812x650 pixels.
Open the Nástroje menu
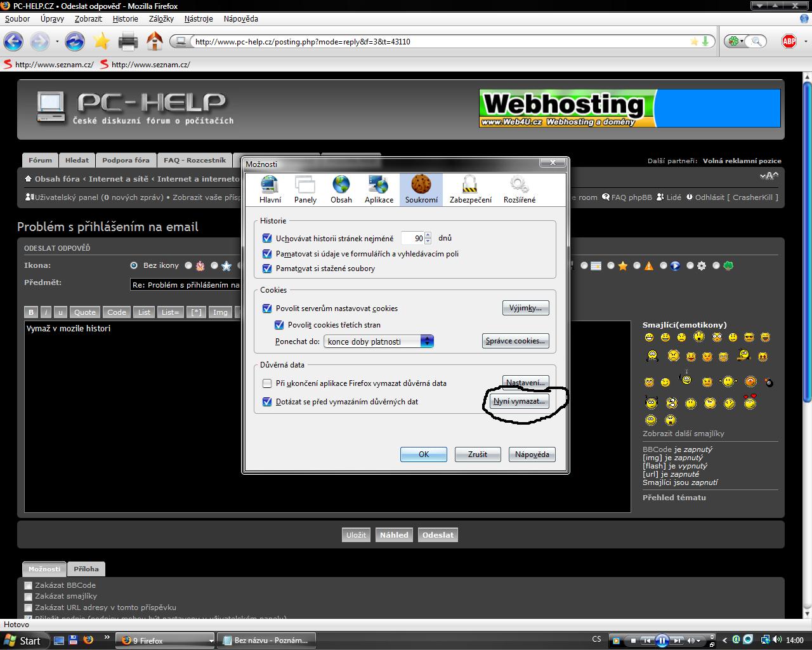coord(199,18)
